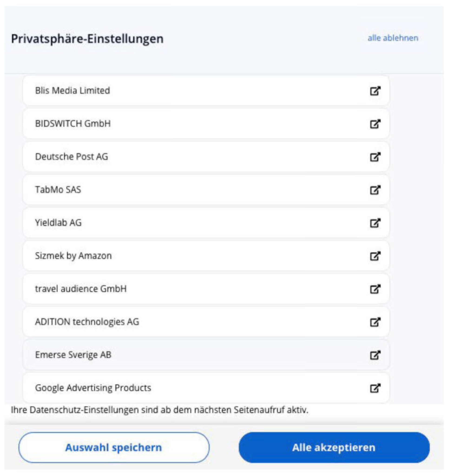
Task: Open Sizmek by Amazon external link icon
Action: click(x=375, y=256)
